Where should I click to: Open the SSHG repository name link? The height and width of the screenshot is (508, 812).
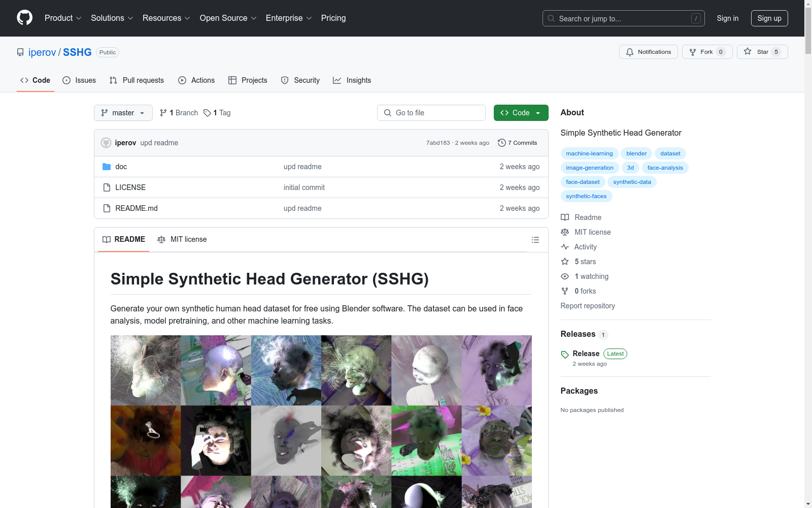coord(77,52)
